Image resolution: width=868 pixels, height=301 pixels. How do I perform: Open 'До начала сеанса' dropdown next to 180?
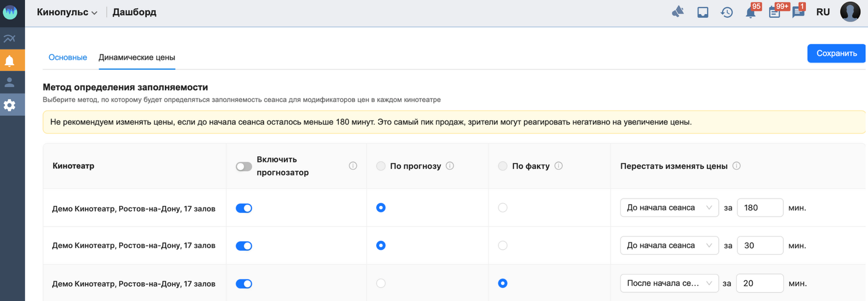pyautogui.click(x=669, y=208)
